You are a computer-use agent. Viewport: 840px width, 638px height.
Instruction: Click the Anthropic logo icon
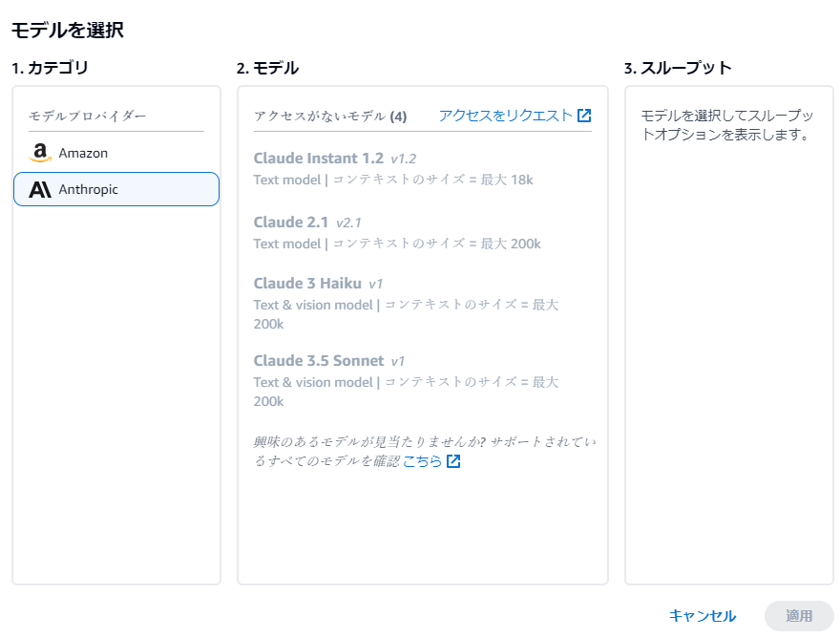point(40,189)
